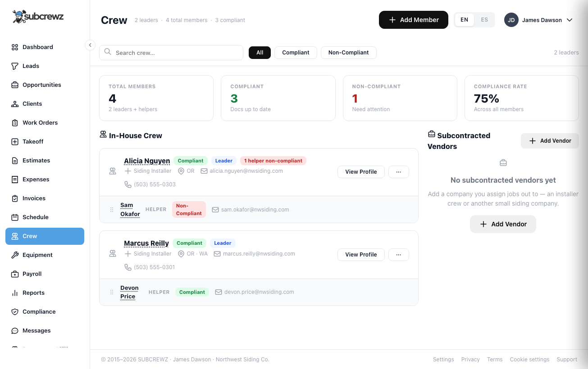Open Opportunities briefcase icon
Screen dimensions: 588x369
click(15, 85)
